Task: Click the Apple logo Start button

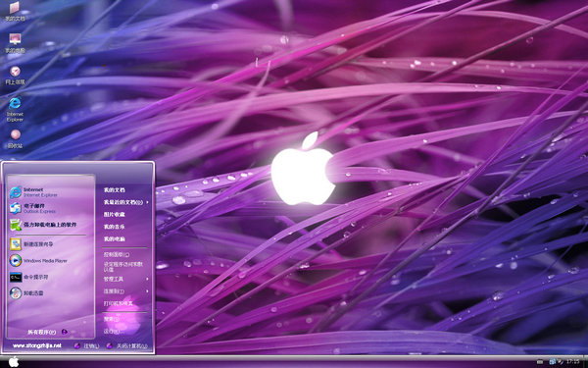Action: (14, 362)
